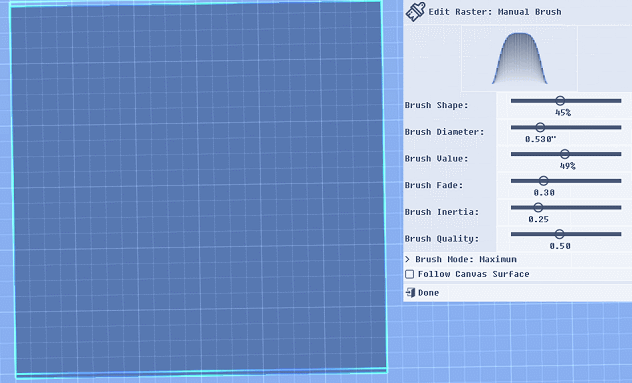Click the Brush Value 49% readout
The width and height of the screenshot is (632, 383).
tap(568, 166)
